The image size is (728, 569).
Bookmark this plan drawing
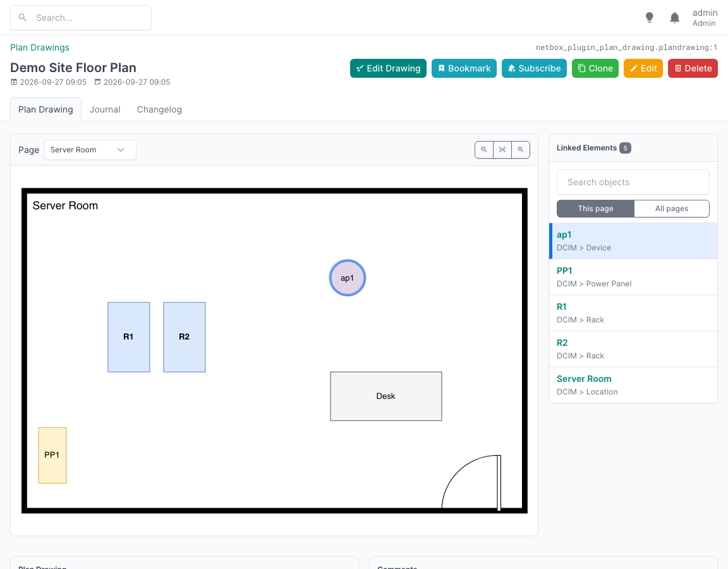(x=464, y=68)
